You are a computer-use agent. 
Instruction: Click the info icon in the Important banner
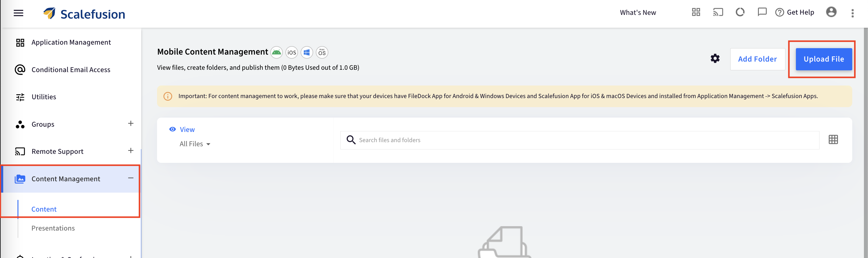point(168,96)
